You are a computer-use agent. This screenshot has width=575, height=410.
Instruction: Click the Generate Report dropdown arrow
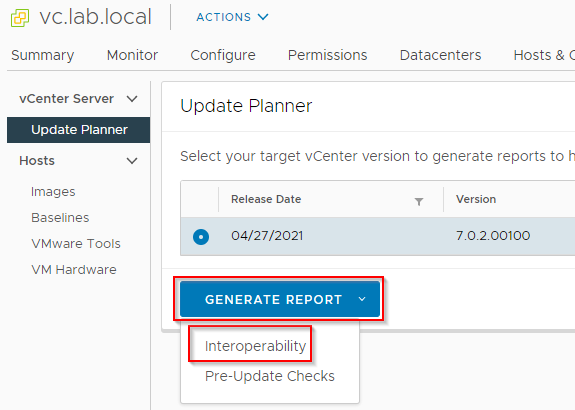pyautogui.click(x=362, y=299)
